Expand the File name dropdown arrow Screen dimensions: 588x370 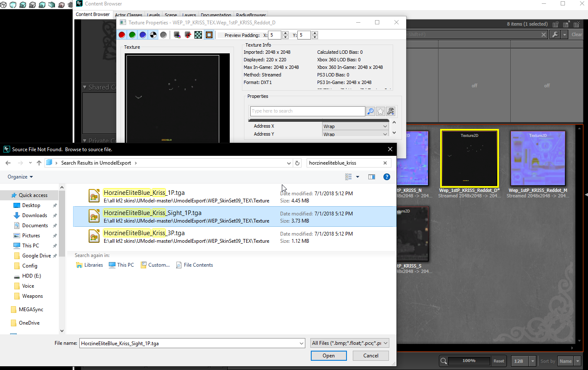click(302, 344)
